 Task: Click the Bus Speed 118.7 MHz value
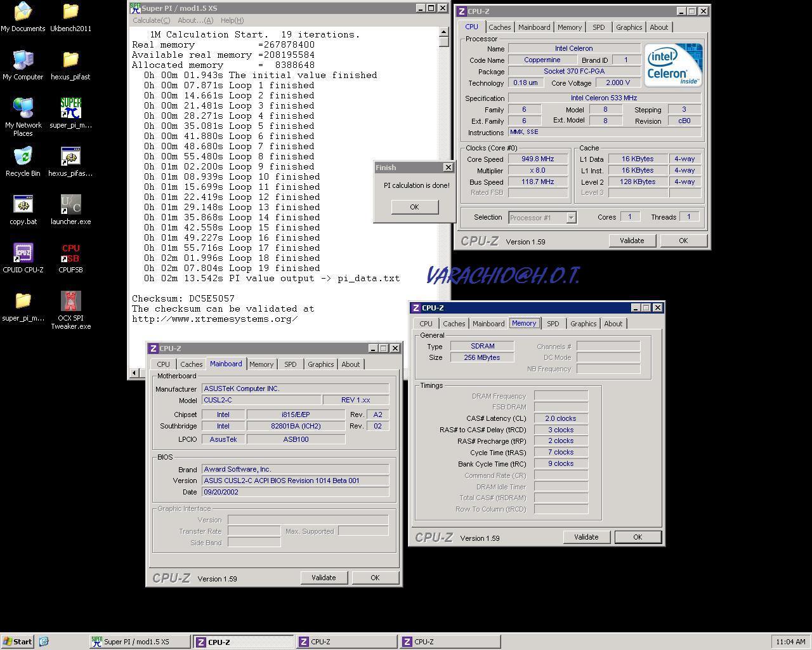538,182
